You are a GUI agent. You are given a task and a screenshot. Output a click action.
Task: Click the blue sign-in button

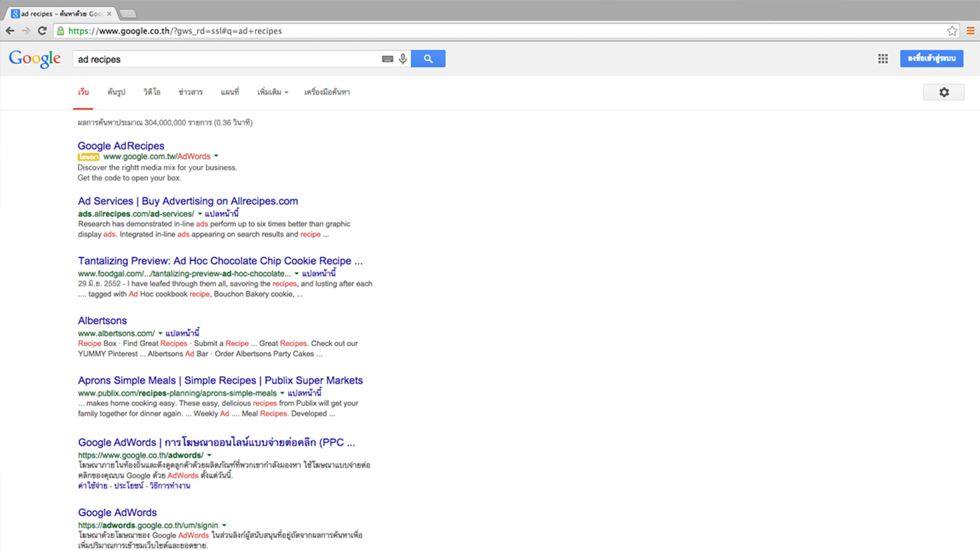931,59
